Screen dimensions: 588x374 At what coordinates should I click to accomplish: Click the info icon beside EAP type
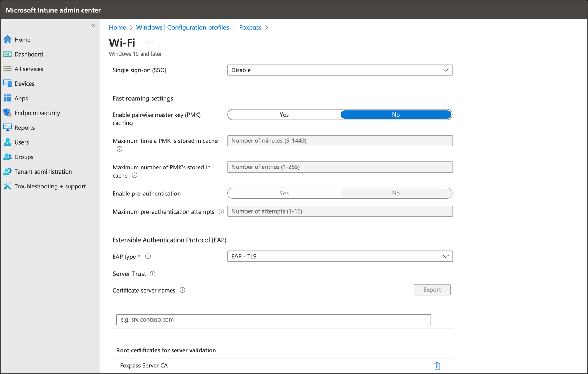(x=148, y=256)
